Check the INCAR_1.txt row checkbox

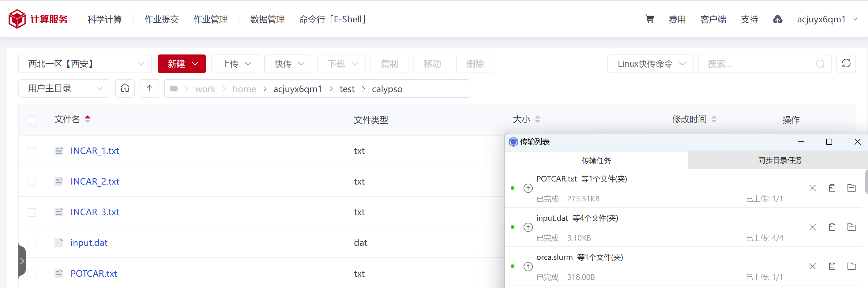(x=32, y=151)
